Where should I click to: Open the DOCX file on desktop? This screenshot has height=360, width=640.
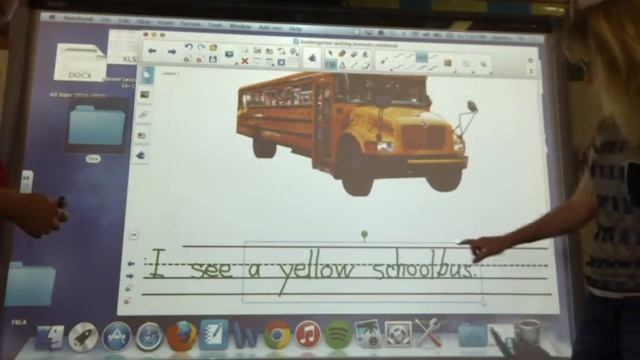[x=80, y=62]
